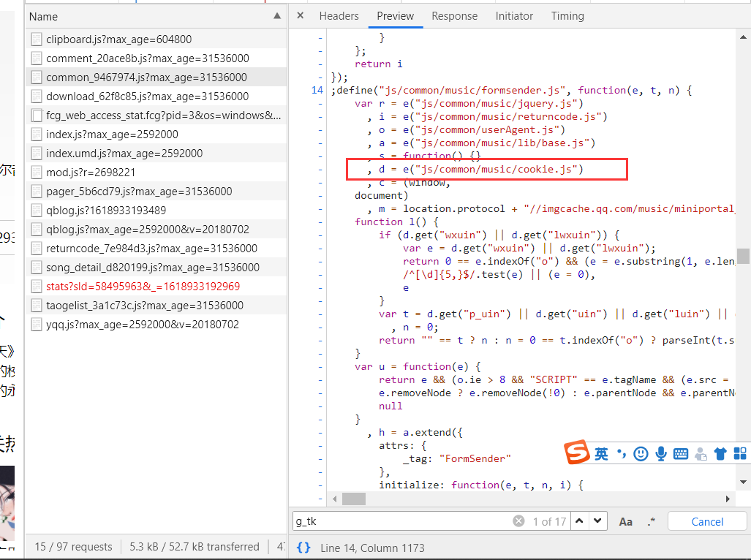
Task: Toggle Name column sort order arrow
Action: click(276, 16)
